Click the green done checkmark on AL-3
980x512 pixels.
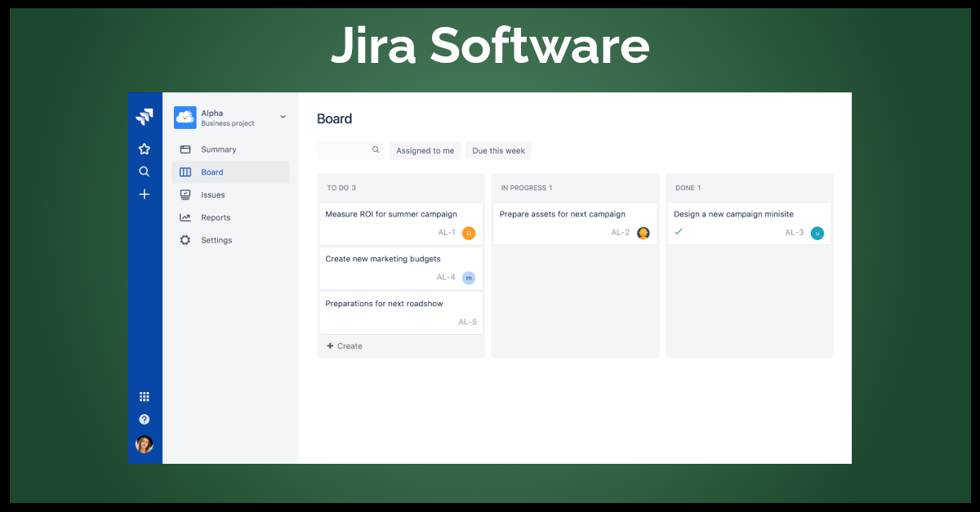click(679, 232)
